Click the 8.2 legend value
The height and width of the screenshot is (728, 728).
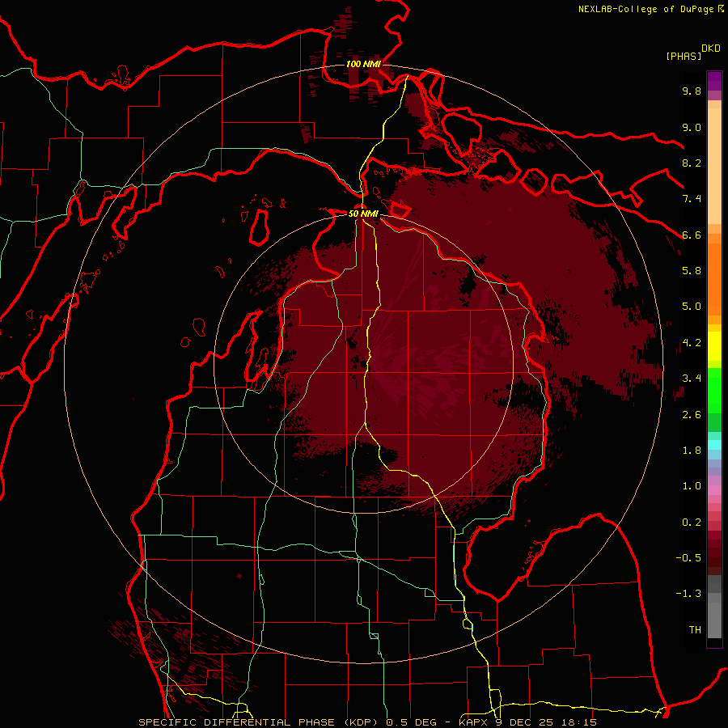(x=692, y=163)
